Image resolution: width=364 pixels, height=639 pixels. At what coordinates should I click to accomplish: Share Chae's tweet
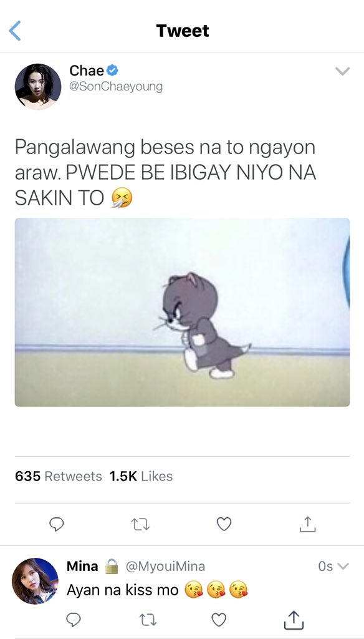308,524
